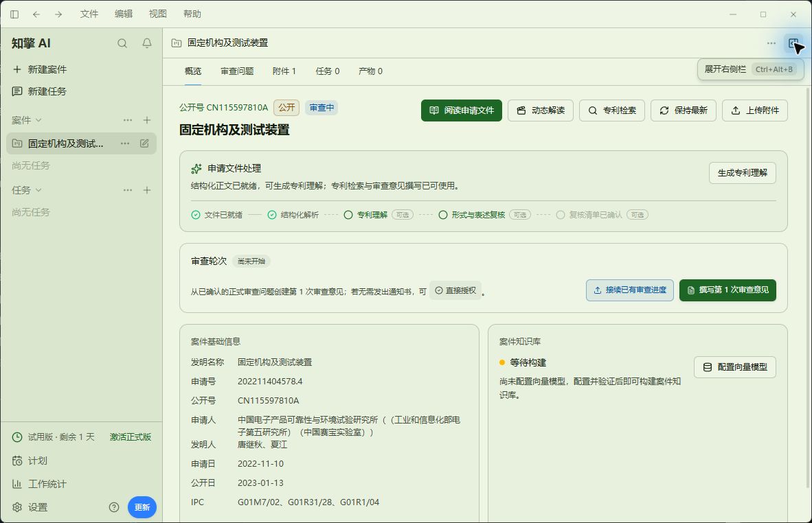This screenshot has height=523, width=812.
Task: Open the notifications bell
Action: [x=147, y=43]
